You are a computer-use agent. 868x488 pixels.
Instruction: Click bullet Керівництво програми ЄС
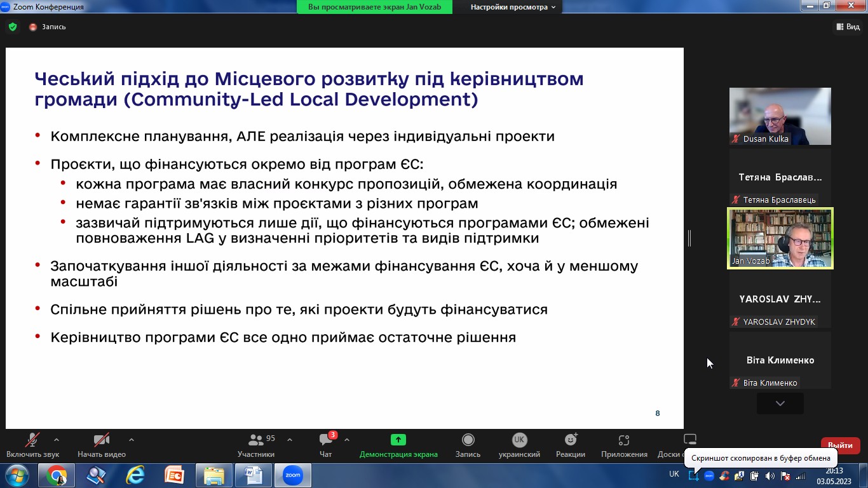pyautogui.click(x=283, y=337)
